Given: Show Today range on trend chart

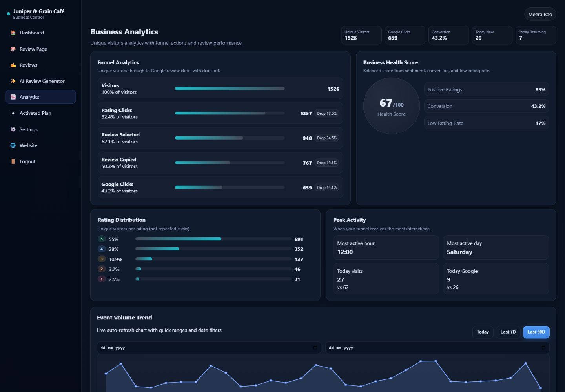Looking at the screenshot, I should coord(483,332).
